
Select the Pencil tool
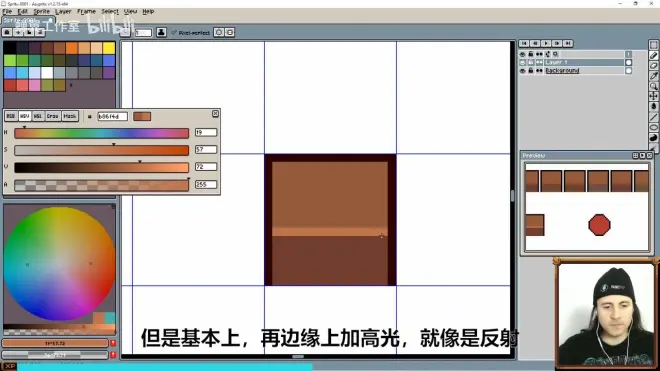[x=653, y=55]
